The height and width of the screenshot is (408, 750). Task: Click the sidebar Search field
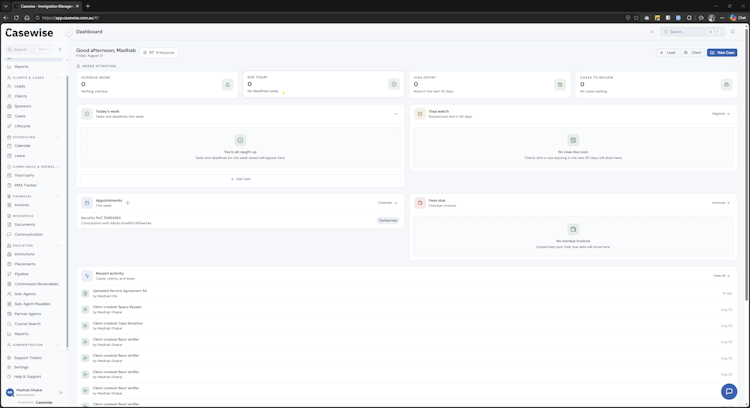tap(29, 49)
